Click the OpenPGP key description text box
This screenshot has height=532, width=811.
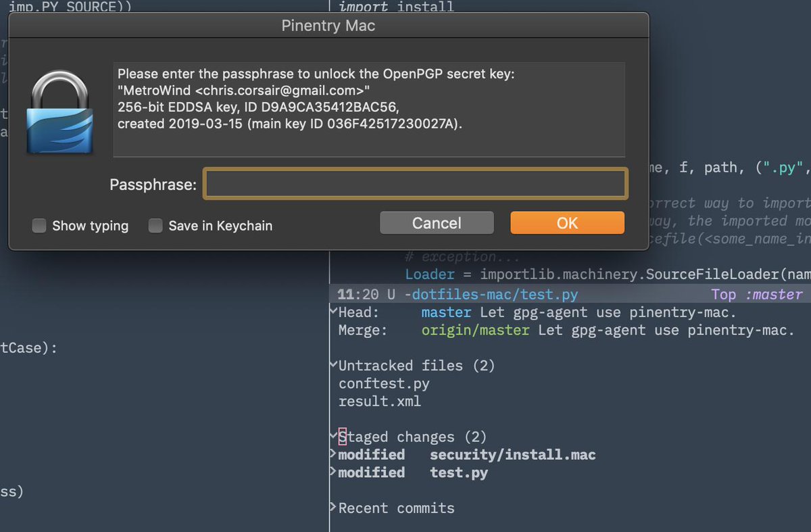click(368, 110)
